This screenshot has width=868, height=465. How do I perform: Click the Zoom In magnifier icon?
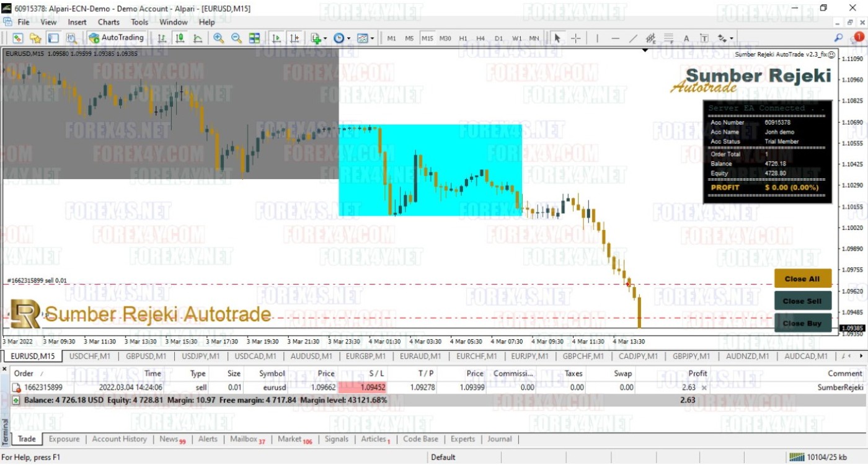218,38
